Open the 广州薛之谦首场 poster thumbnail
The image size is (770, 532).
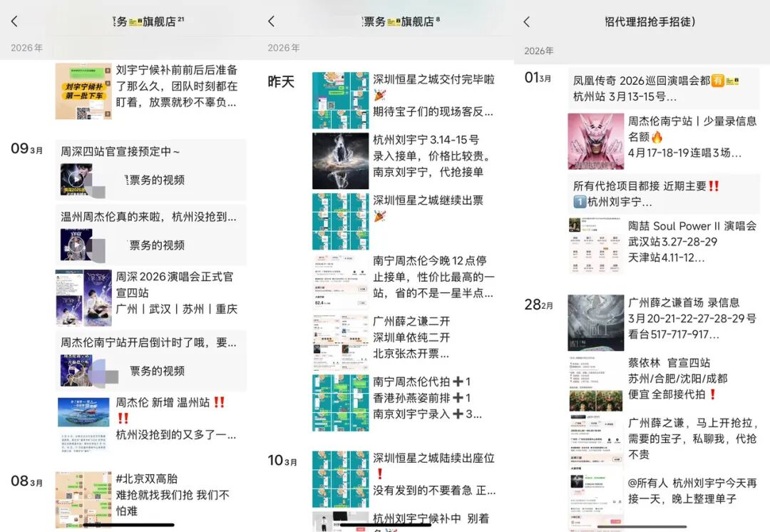coord(595,322)
